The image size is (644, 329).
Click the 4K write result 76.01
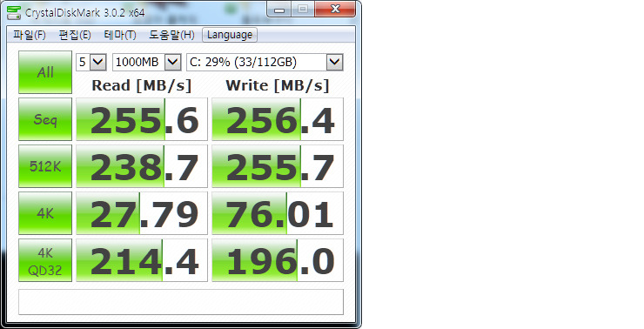(x=278, y=213)
